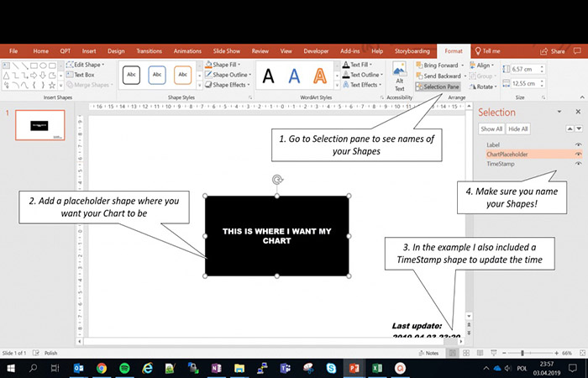Screen dimensions: 588x378
Task: Open the Insert ribbon tab
Action: (x=89, y=51)
